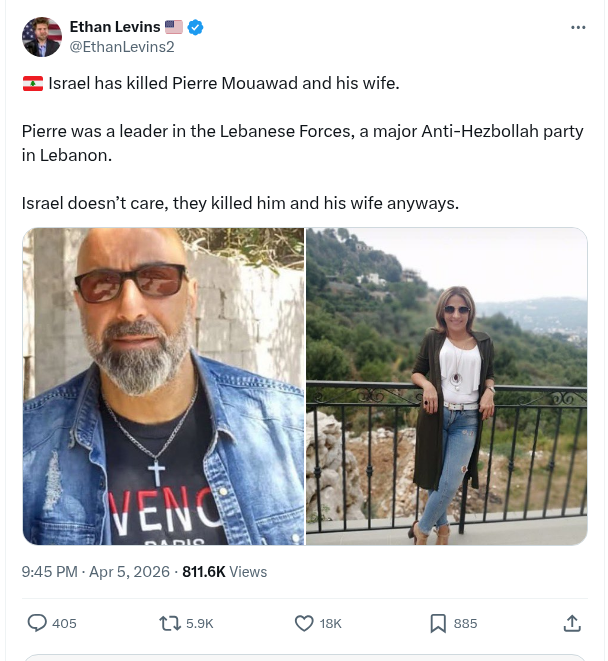Toggle the bookmark icon on the post
Screen dimensions: 608x661
tap(438, 623)
